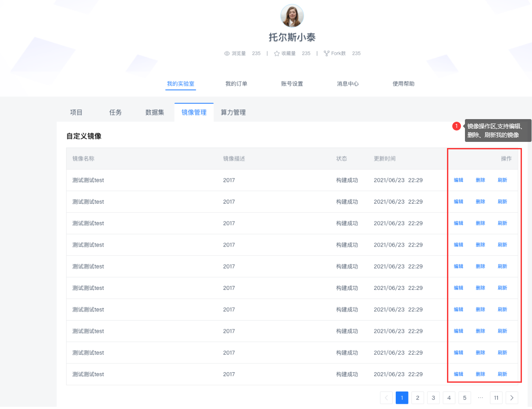Switch to the 数据集 tab
Screen dimensions: 532x409
tap(155, 113)
